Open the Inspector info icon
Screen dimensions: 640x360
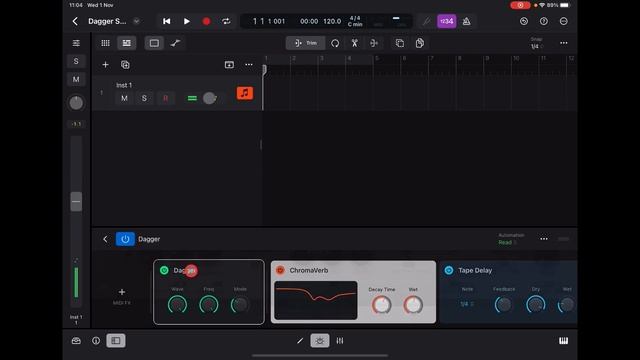(96, 341)
